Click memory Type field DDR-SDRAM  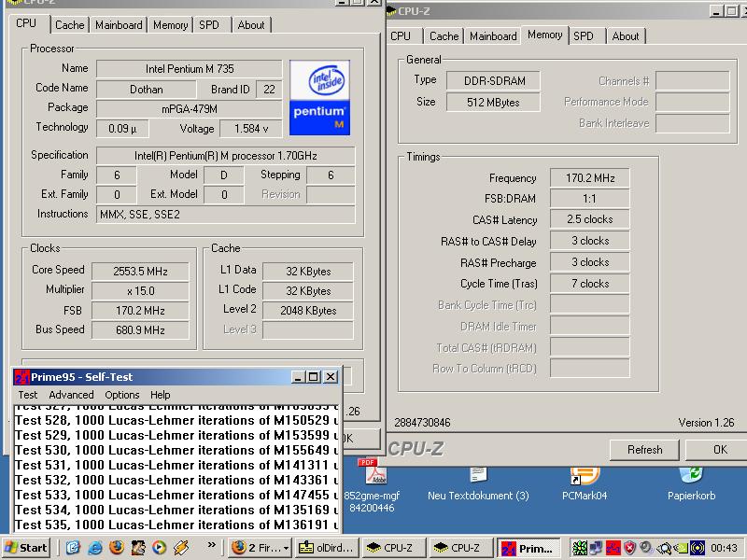tap(493, 81)
